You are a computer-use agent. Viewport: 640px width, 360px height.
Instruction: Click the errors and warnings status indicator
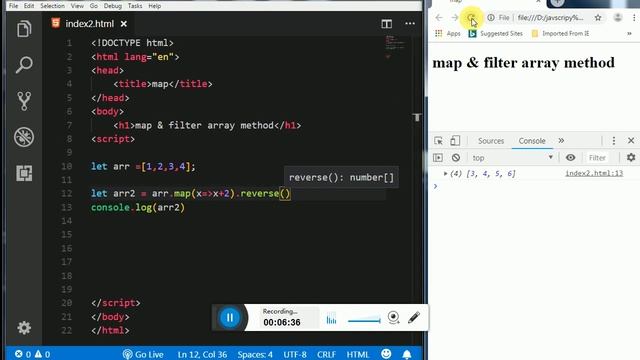tap(32, 354)
